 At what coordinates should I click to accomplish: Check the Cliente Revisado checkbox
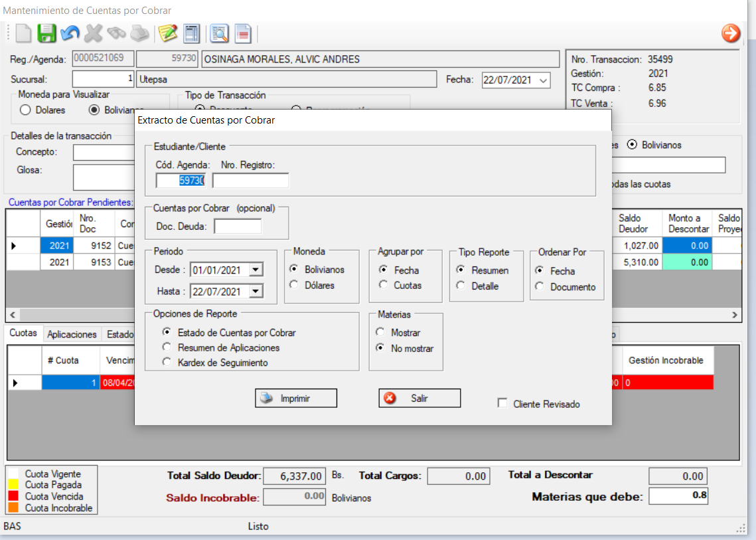click(502, 403)
